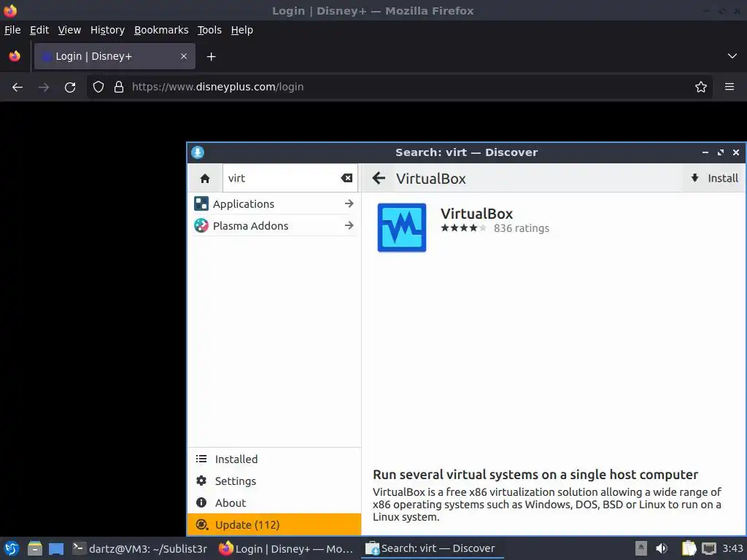The width and height of the screenshot is (747, 560).
Task: Go back from the VirtualBox page
Action: click(x=379, y=178)
